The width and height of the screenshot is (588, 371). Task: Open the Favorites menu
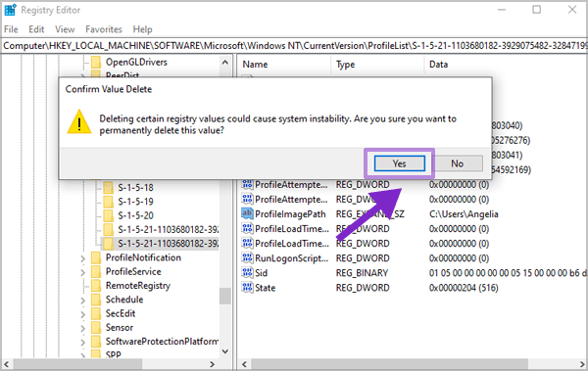coord(104,29)
